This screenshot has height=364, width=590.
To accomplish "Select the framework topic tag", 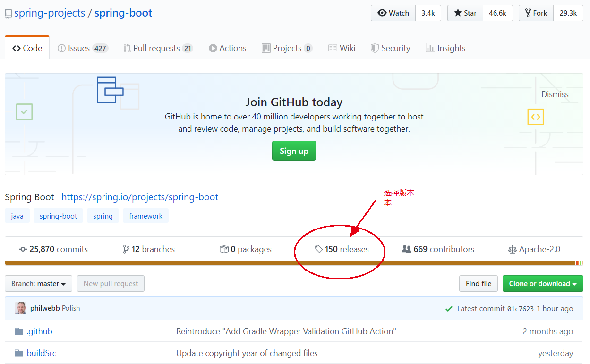I will [x=146, y=216].
